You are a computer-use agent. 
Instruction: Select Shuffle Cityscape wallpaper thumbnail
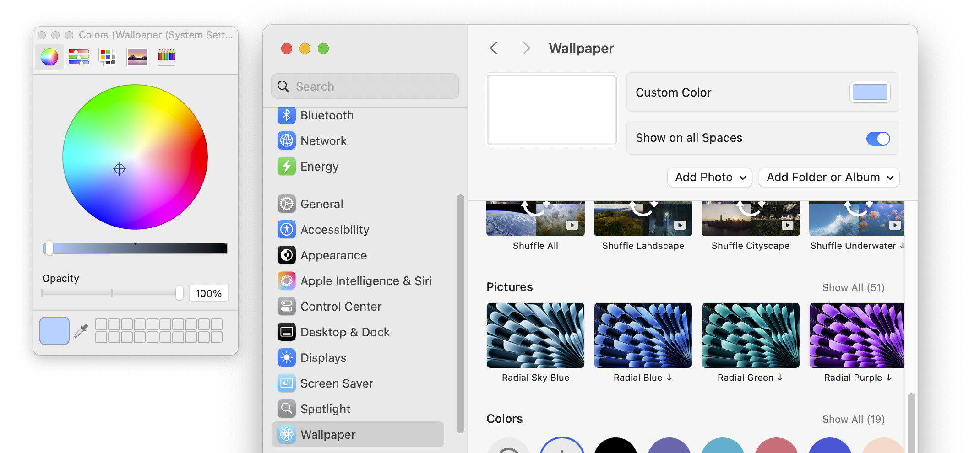coord(751,219)
